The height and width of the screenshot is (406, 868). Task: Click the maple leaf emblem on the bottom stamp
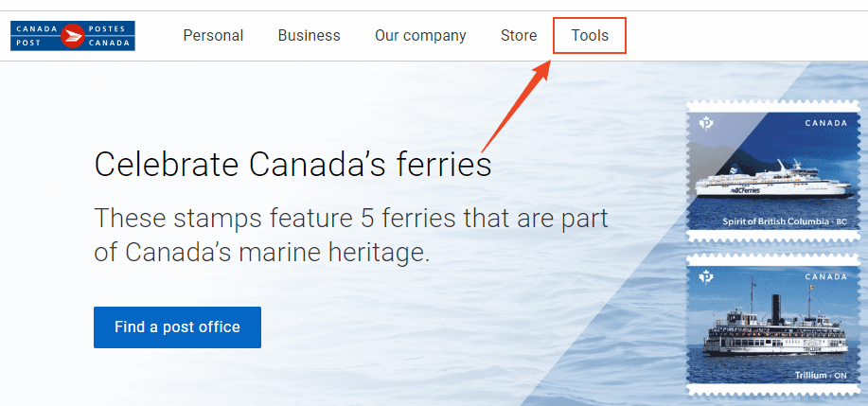[x=706, y=276]
